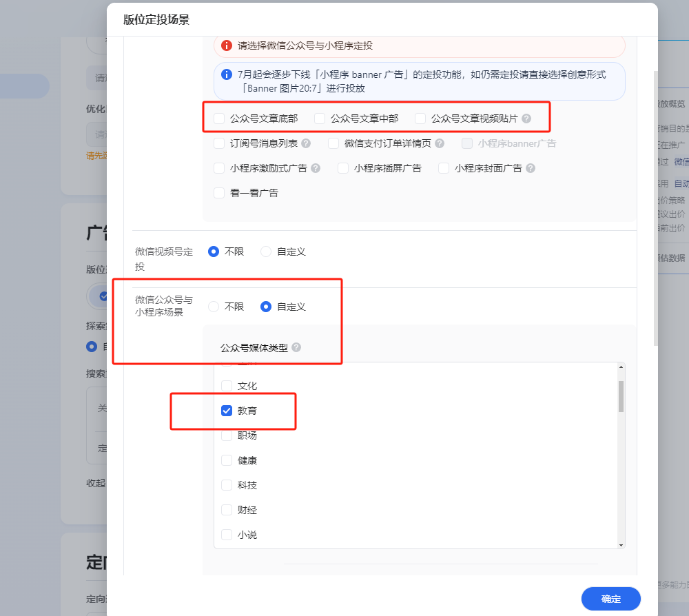Click the dialog's main vertical scrollbar
Image resolution: width=689 pixels, height=616 pixels.
click(656, 208)
